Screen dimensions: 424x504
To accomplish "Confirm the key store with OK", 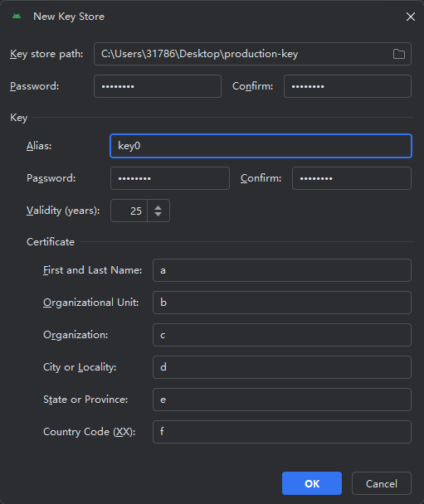I will tap(312, 483).
